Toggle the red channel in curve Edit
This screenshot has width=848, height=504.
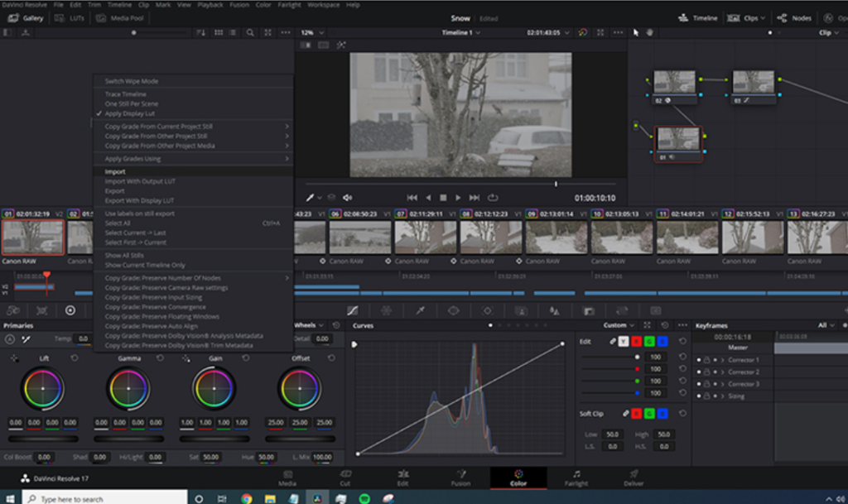click(x=637, y=342)
